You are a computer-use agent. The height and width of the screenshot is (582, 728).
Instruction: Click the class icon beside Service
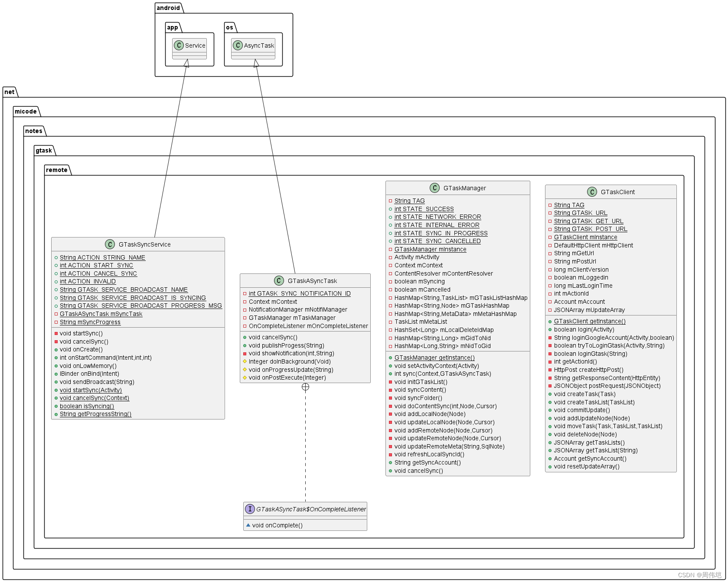[179, 45]
